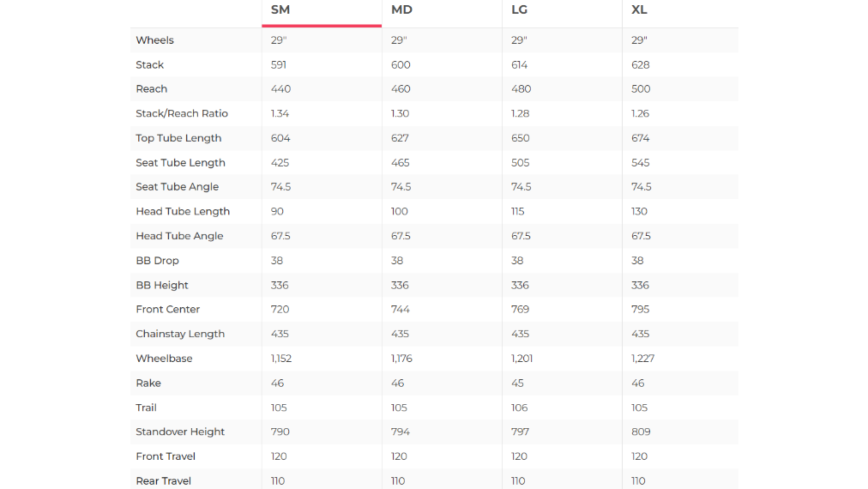
Task: Click the BB Drop row label
Action: point(157,261)
